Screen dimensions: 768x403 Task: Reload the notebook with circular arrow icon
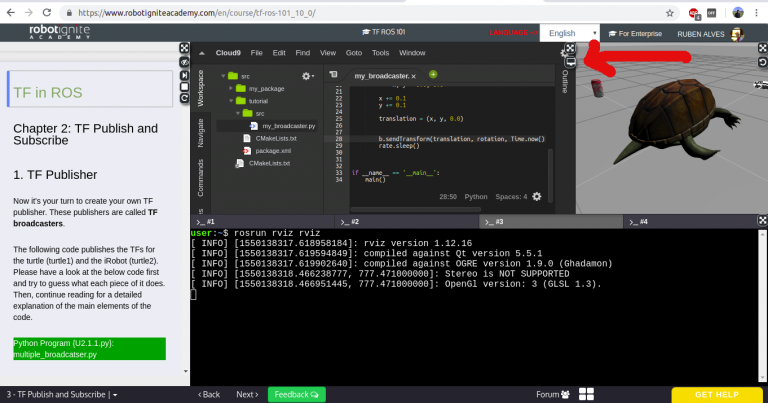point(184,98)
